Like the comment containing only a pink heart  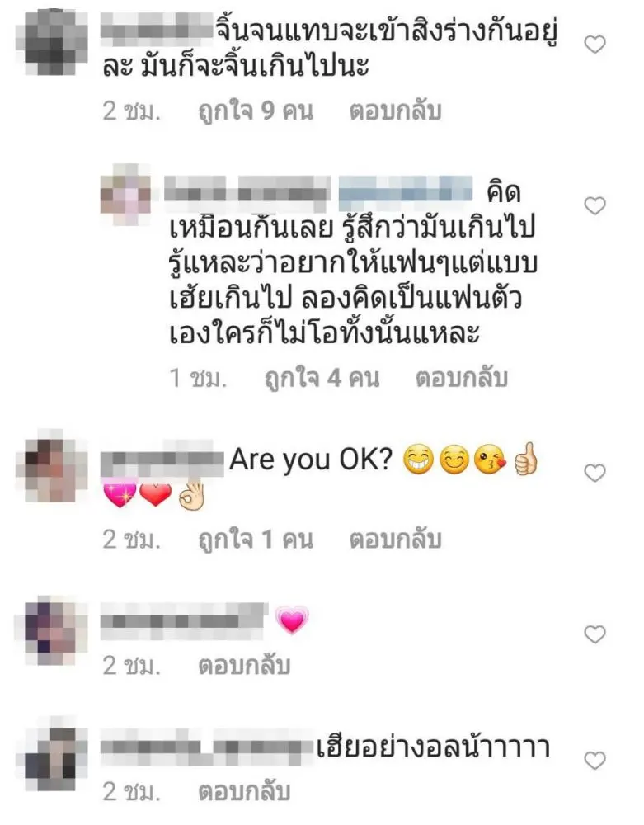point(595,634)
